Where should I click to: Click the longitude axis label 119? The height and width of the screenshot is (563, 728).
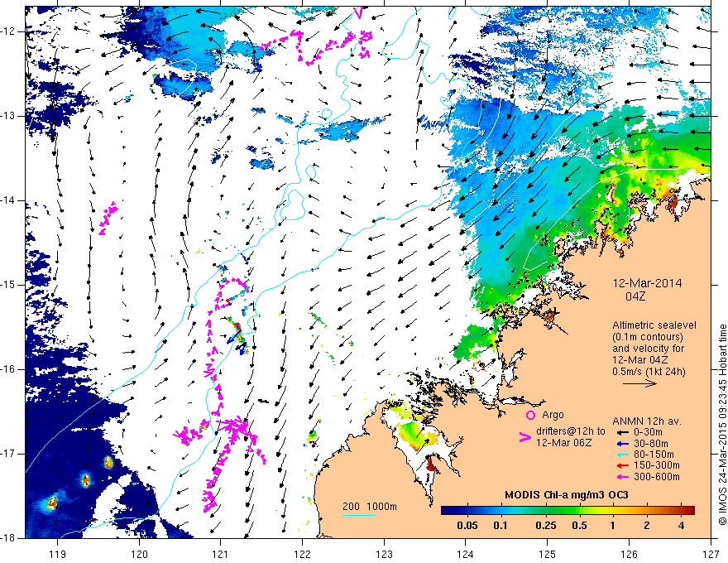[57, 554]
